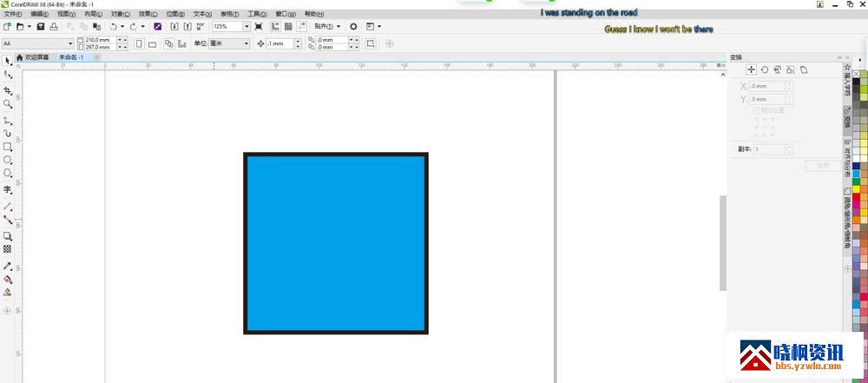Switch to Rotate mode in Transform docker
The image size is (868, 383).
click(x=765, y=69)
